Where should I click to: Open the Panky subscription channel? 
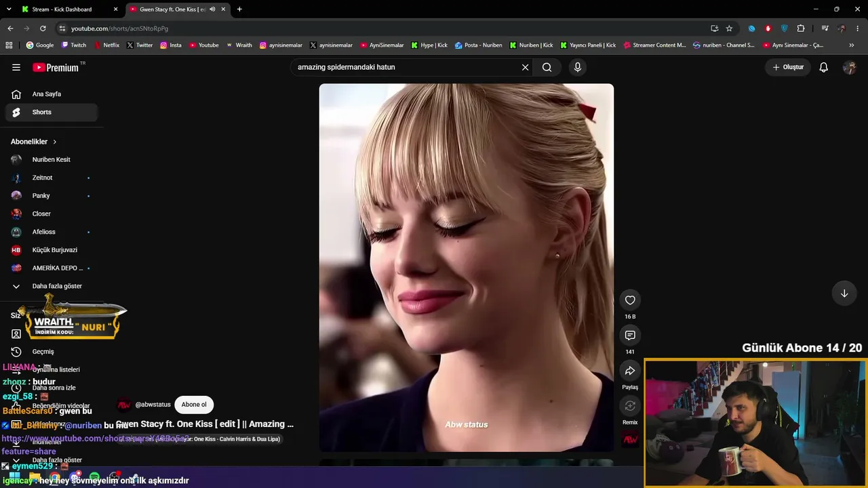(x=52, y=196)
